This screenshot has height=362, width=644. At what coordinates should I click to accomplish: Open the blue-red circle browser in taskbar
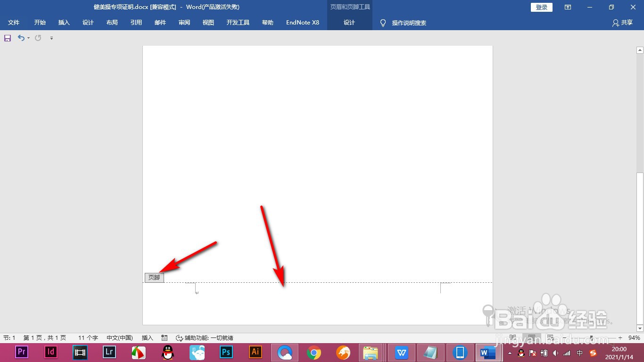[285, 352]
